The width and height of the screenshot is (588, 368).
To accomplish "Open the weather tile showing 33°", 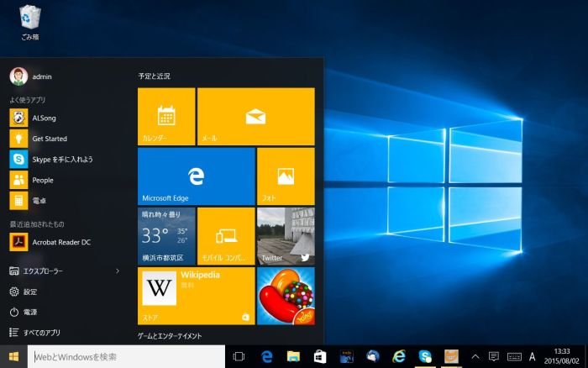I will tap(166, 236).
